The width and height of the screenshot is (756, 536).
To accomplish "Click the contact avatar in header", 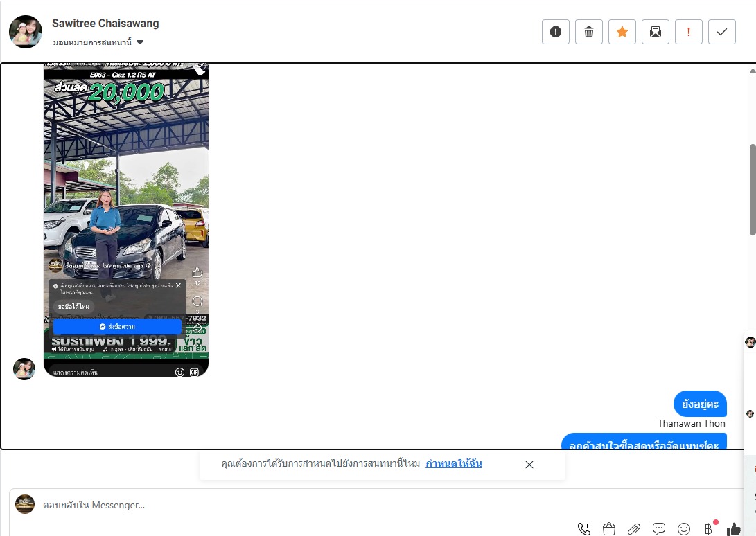I will [26, 32].
